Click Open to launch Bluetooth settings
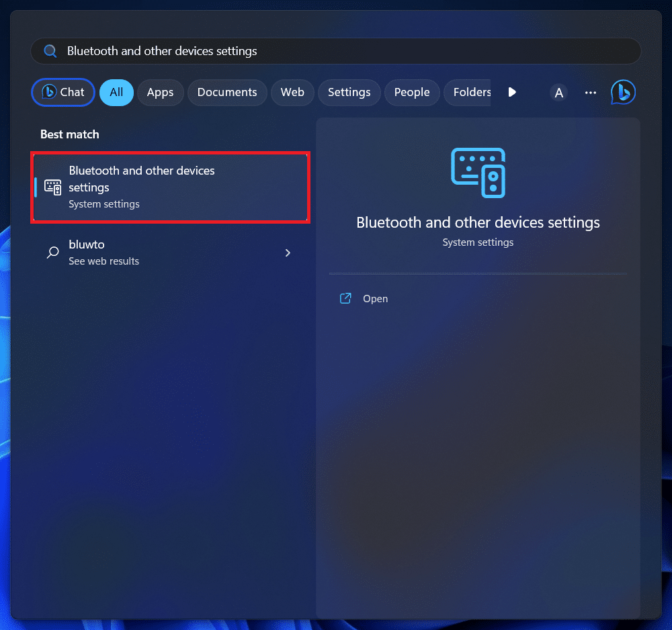 pyautogui.click(x=375, y=298)
